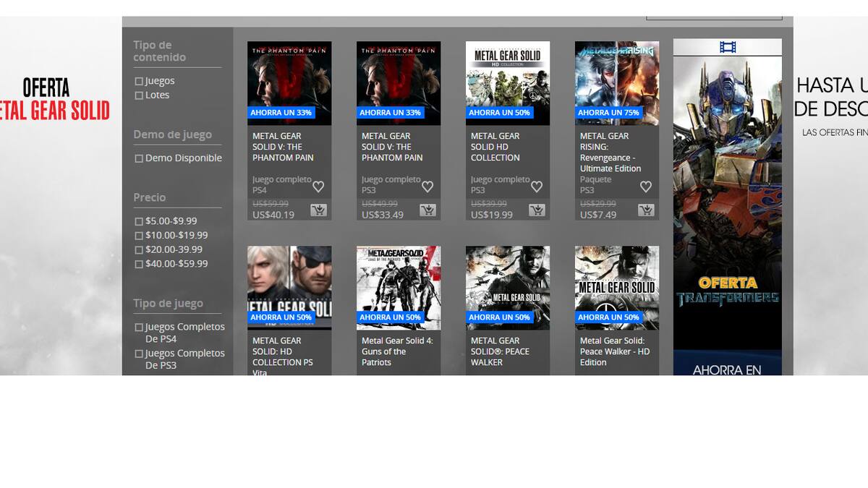The width and height of the screenshot is (868, 488).
Task: Click Precio filter heading
Action: click(x=150, y=197)
